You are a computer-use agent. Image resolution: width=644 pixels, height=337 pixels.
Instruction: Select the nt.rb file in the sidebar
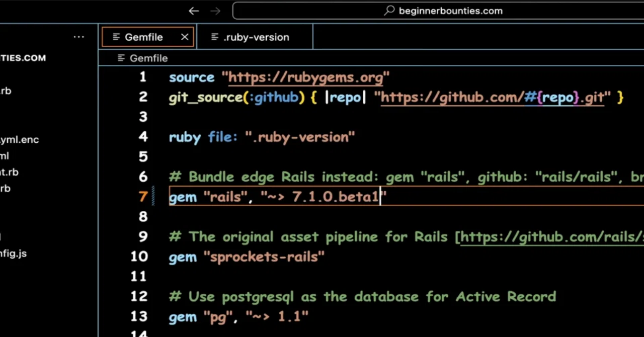tap(10, 172)
